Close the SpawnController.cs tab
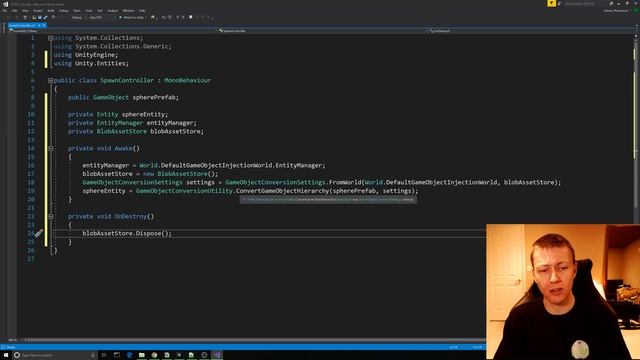 44,25
